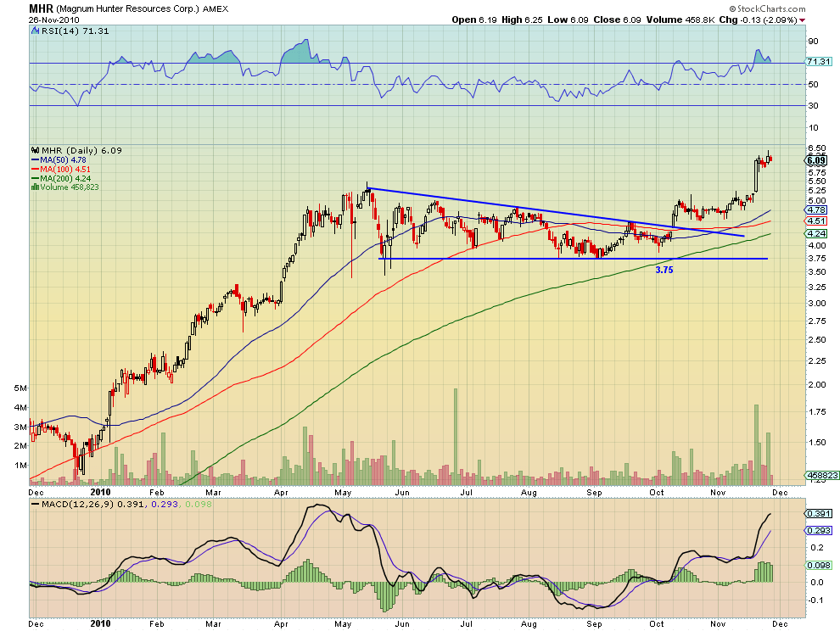The height and width of the screenshot is (631, 840).
Task: Click the blue 3.75 support annotation
Action: [x=664, y=270]
